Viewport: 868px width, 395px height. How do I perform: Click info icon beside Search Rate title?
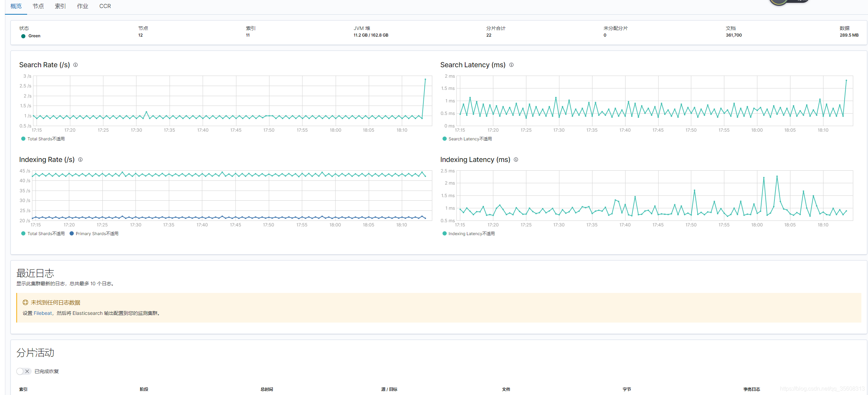click(x=75, y=65)
